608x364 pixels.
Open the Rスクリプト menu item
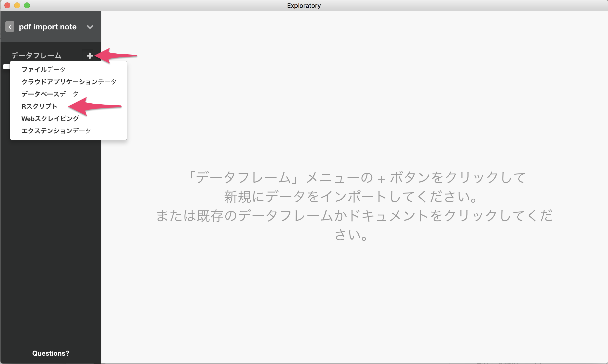[39, 106]
